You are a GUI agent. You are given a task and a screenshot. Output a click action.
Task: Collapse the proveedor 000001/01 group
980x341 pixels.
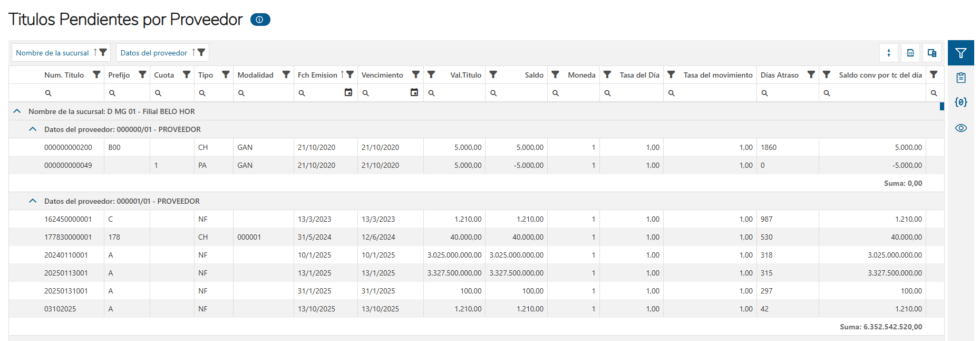pos(33,201)
